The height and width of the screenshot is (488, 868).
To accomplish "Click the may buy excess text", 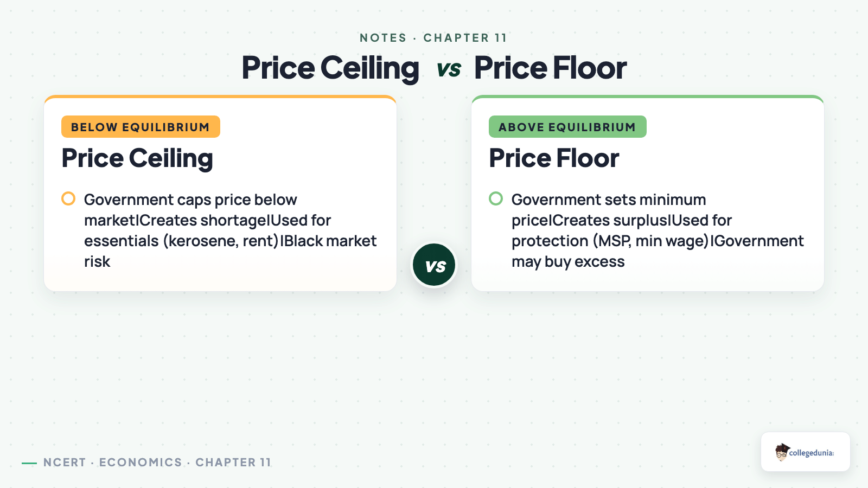I will pyautogui.click(x=568, y=262).
